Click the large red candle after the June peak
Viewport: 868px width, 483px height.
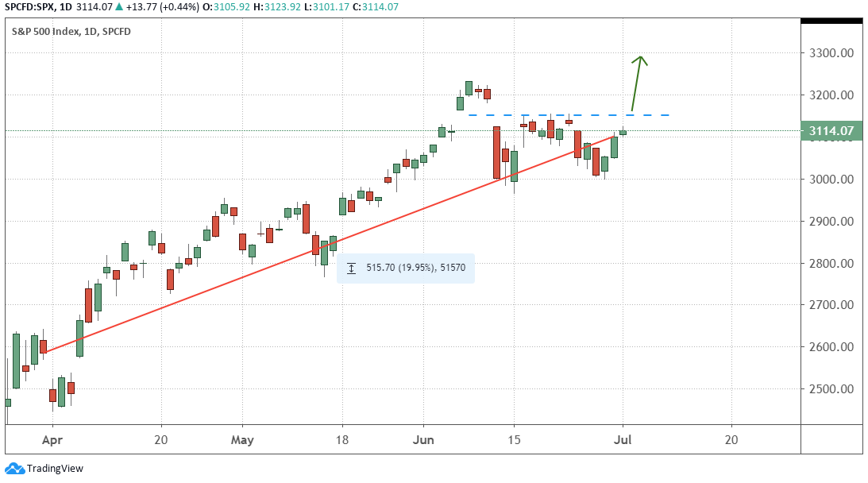(x=496, y=152)
